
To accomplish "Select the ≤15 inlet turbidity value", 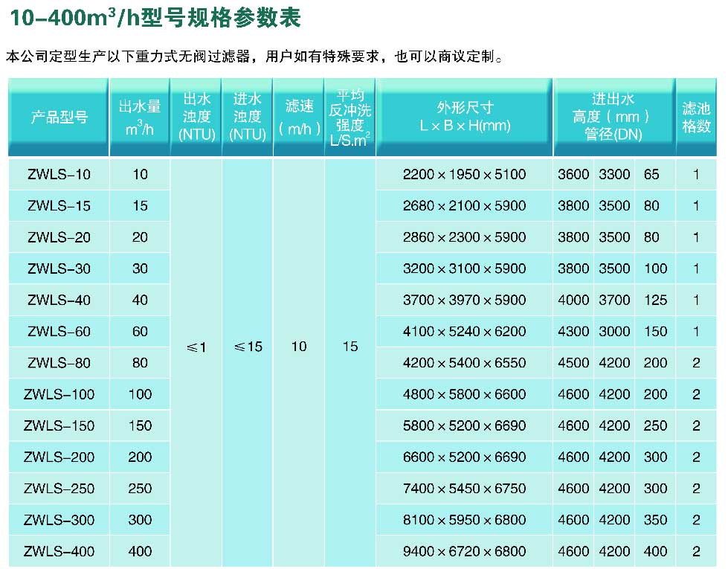I will (248, 347).
